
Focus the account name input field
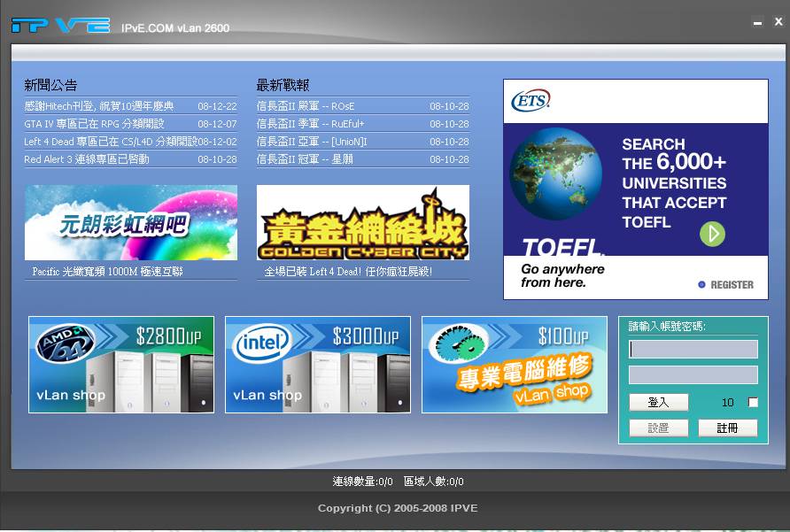(x=693, y=350)
